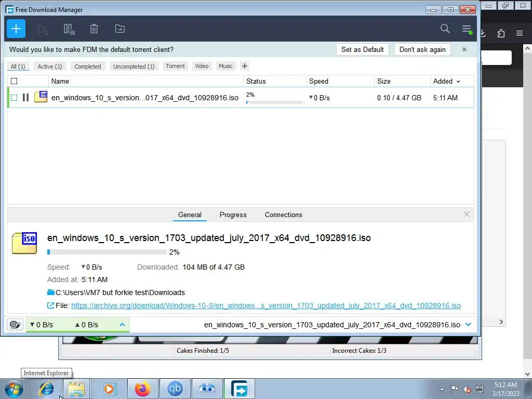Click the upload speed 0 B/s indicator at bottom
This screenshot has height=399, width=532.
(x=87, y=325)
